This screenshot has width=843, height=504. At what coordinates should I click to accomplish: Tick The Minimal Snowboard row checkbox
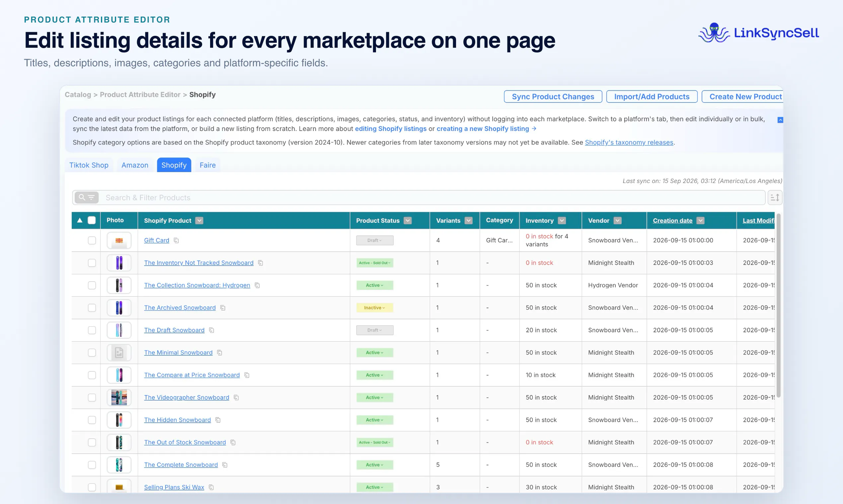[x=92, y=352]
